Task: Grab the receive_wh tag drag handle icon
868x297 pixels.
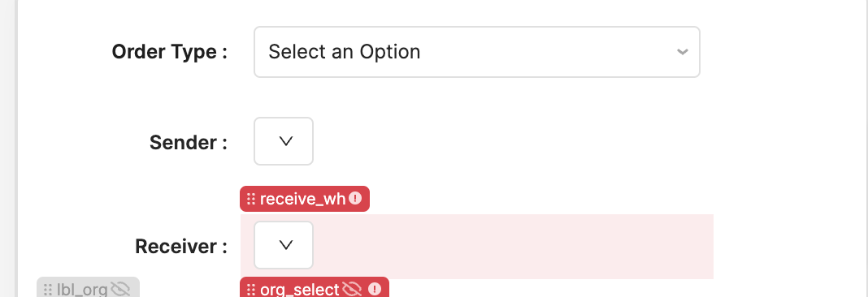Action: 251,199
